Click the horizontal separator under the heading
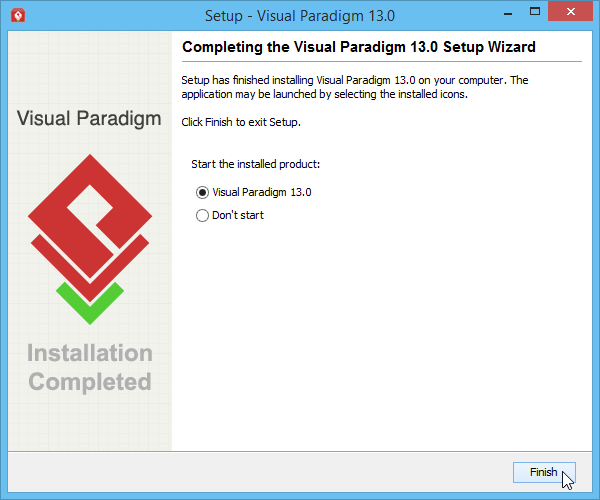The width and height of the screenshot is (600, 500). click(382, 61)
